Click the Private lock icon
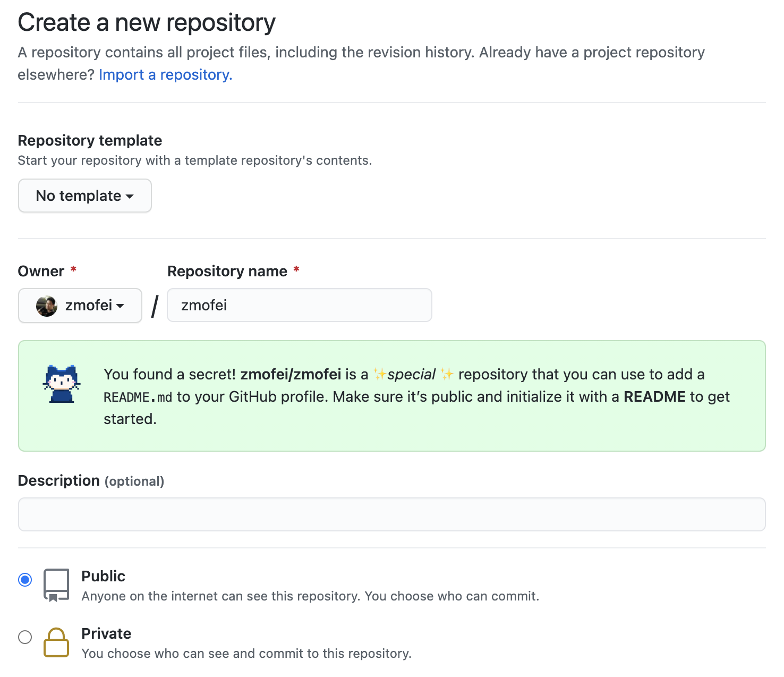The image size is (784, 677). [x=56, y=642]
